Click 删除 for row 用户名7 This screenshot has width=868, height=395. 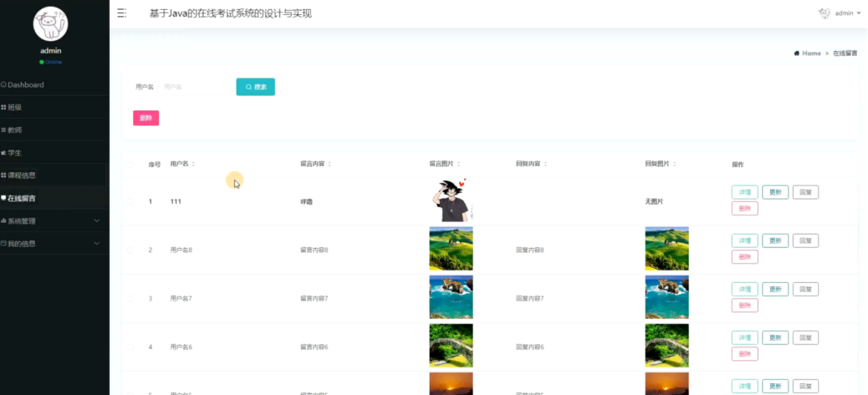tap(745, 305)
